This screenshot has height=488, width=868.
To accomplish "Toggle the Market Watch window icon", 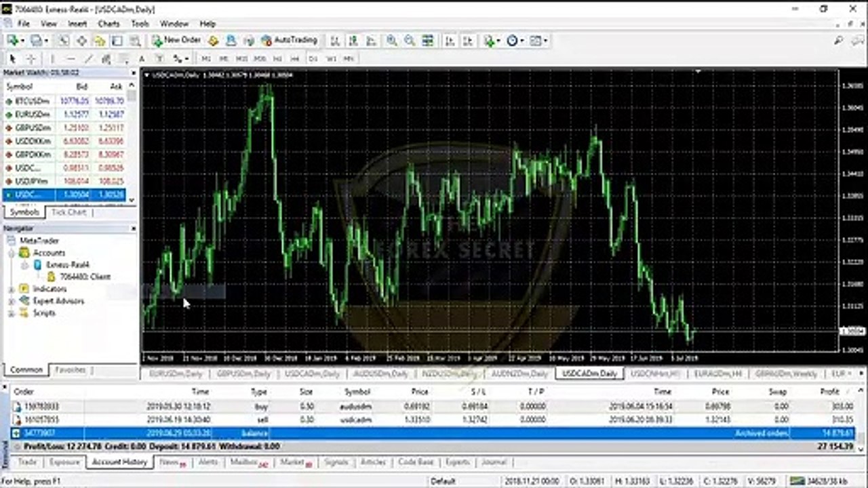I will pos(63,41).
